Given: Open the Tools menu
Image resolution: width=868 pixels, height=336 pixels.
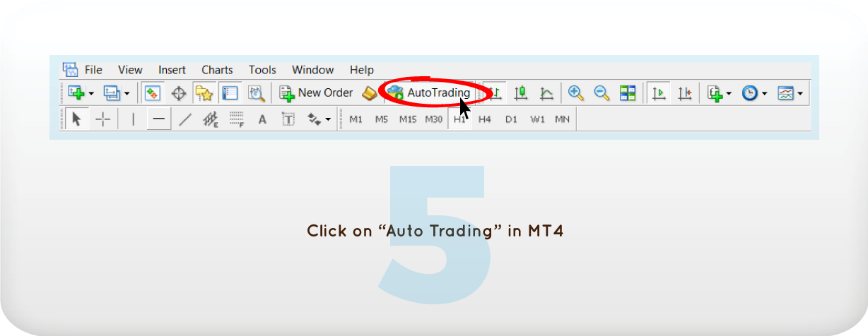Looking at the screenshot, I should 262,70.
